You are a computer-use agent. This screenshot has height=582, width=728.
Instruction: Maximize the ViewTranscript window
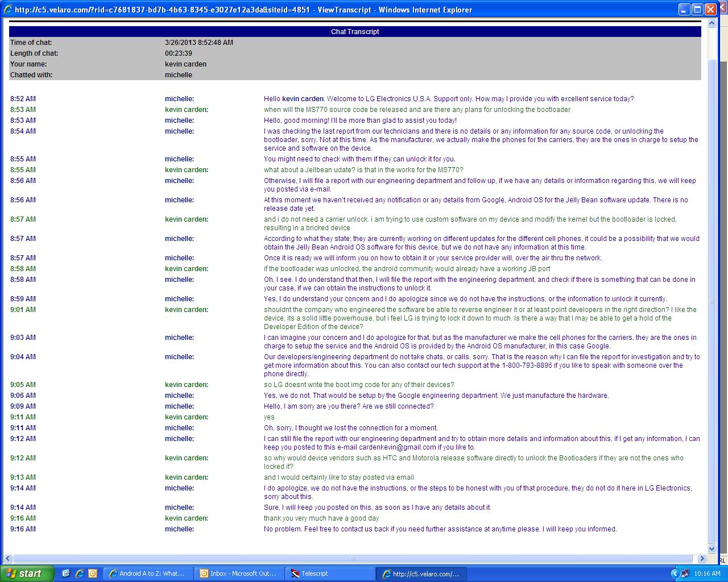pos(698,10)
